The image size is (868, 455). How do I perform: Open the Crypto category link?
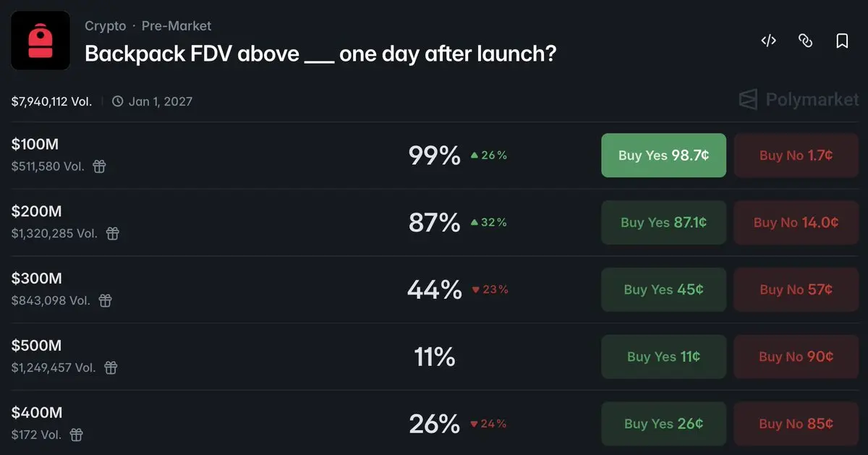point(105,26)
